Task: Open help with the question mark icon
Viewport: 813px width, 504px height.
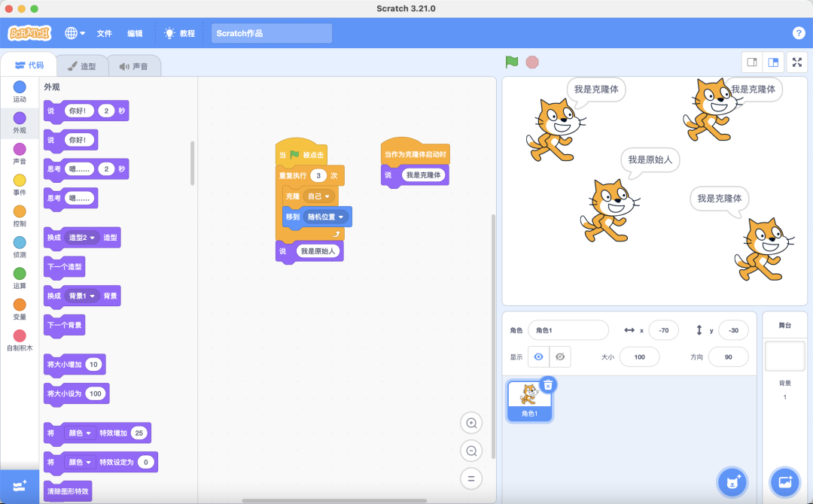Action: pyautogui.click(x=799, y=33)
